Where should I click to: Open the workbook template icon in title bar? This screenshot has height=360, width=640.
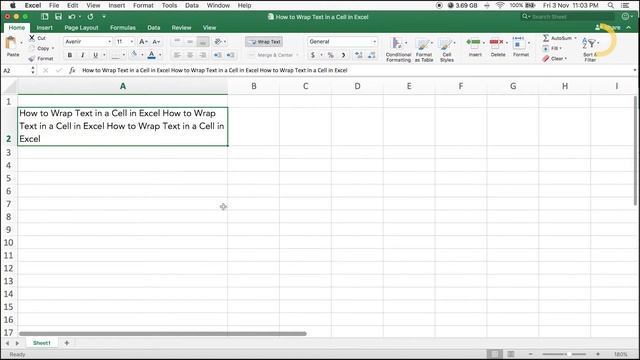click(x=44, y=17)
